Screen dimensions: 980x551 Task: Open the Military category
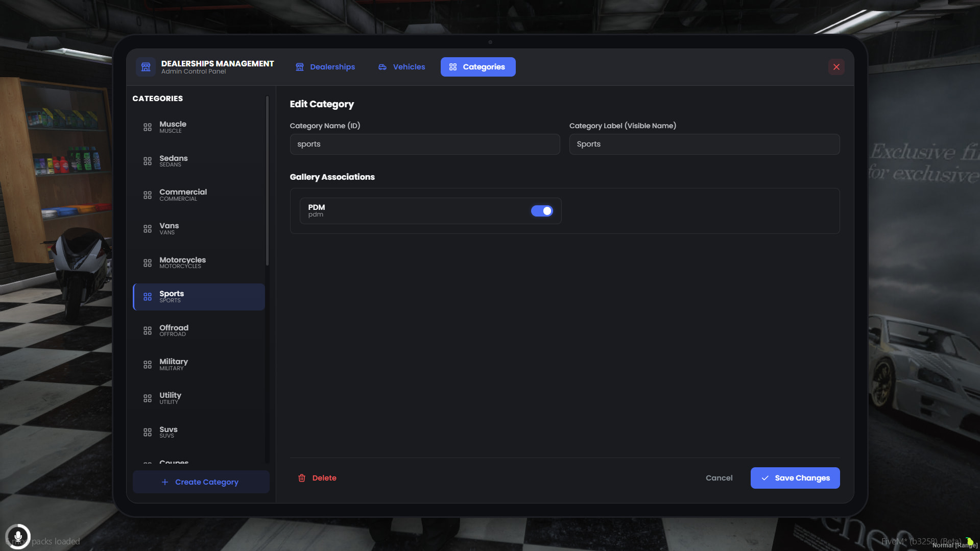(x=199, y=365)
